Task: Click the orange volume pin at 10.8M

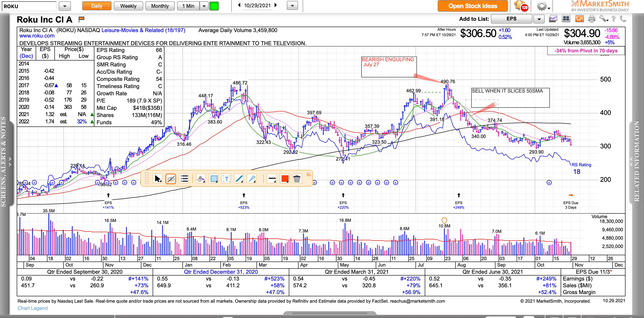Action: pyautogui.click(x=444, y=220)
